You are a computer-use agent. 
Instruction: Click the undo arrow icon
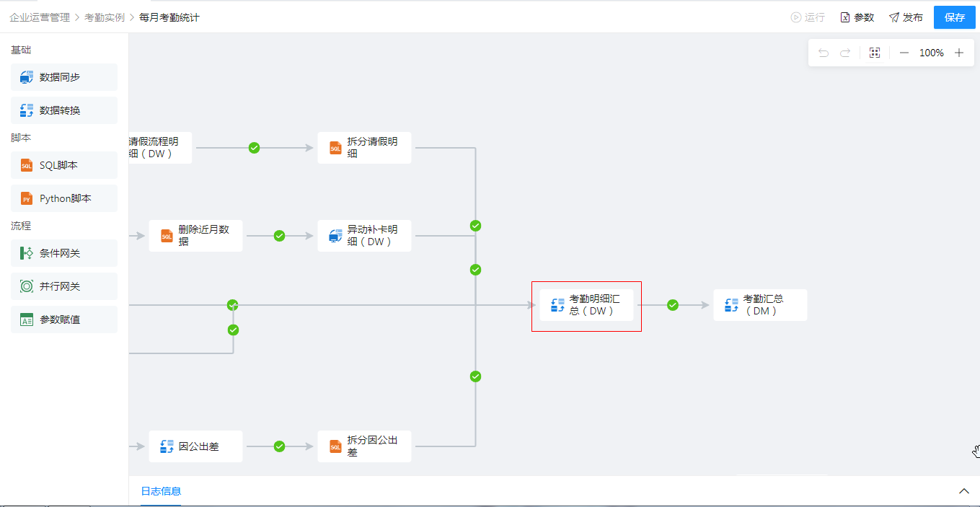pyautogui.click(x=824, y=53)
